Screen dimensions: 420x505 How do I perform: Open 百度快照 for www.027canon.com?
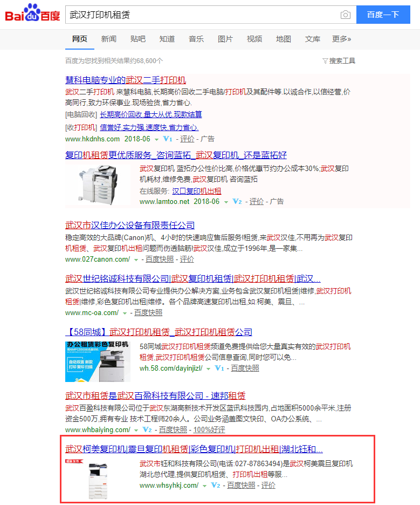(159, 260)
